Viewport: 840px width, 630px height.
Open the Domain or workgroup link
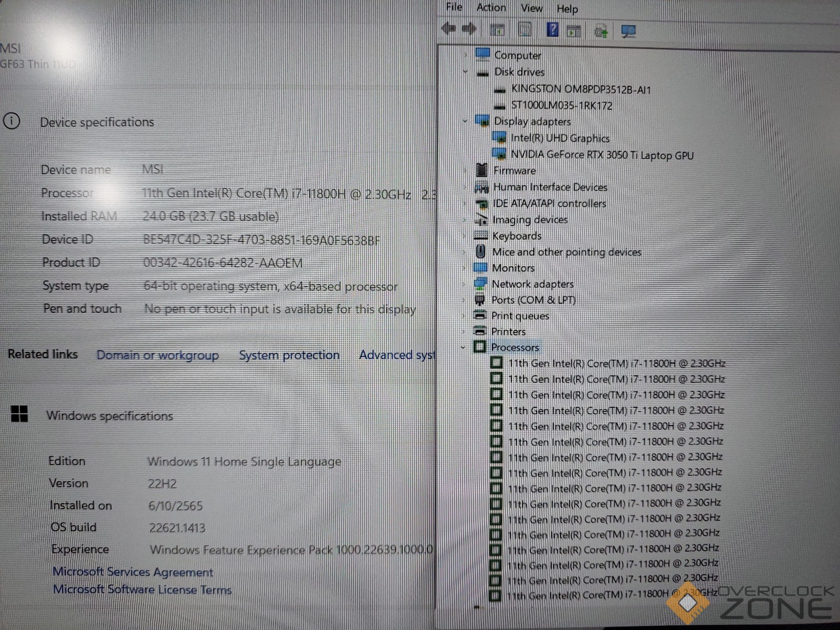(x=157, y=355)
